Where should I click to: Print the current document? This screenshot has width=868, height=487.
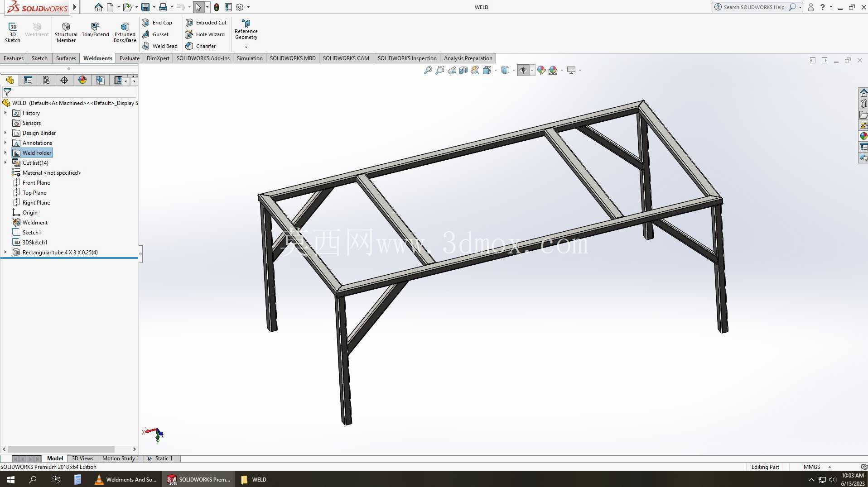(x=163, y=7)
